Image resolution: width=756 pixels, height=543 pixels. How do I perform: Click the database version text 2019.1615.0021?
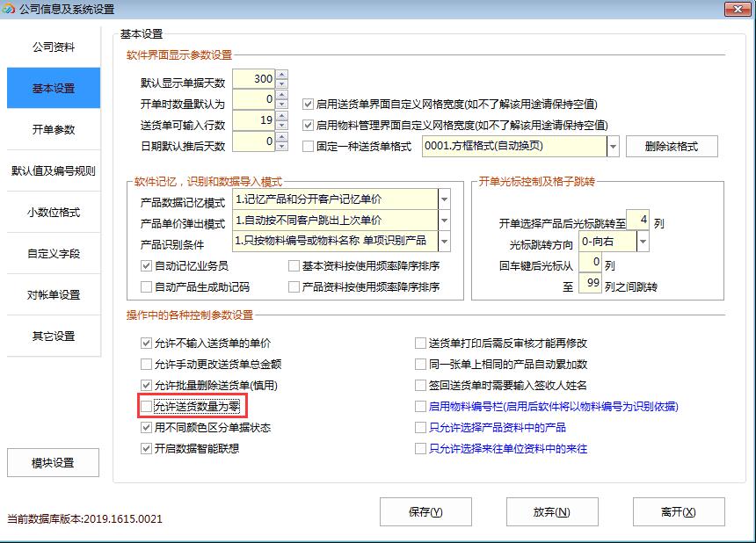pos(123,519)
